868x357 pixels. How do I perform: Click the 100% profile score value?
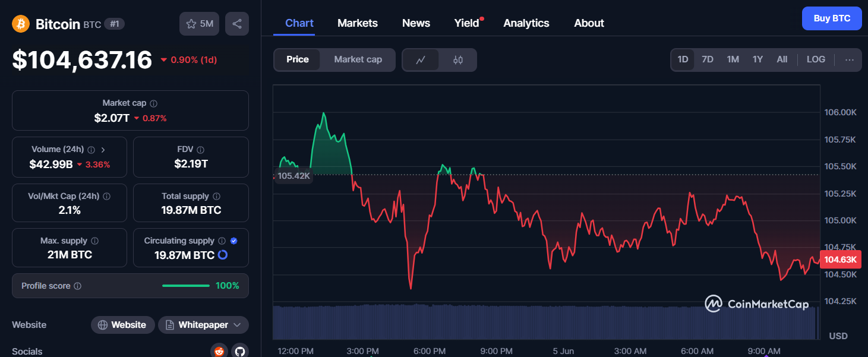coord(228,286)
